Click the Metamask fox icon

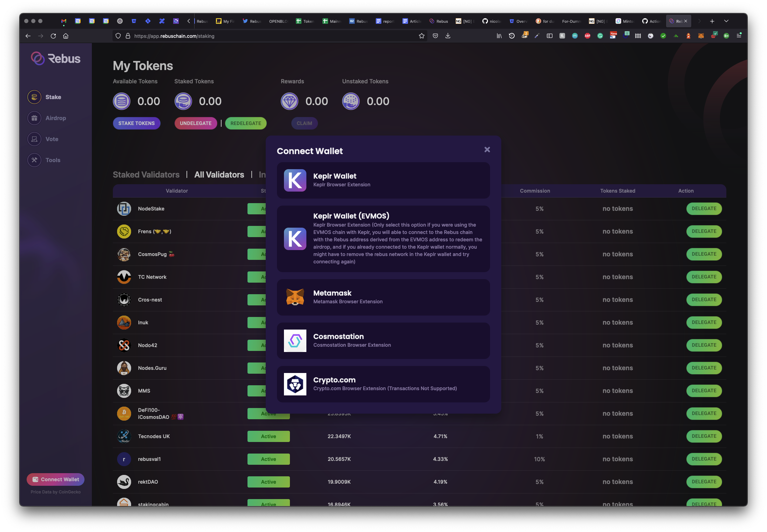(295, 297)
